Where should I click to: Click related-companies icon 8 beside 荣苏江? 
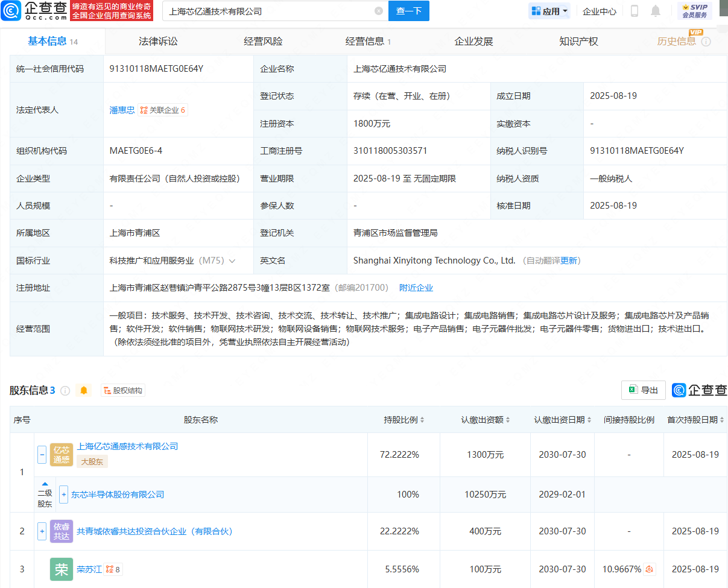[113, 569]
